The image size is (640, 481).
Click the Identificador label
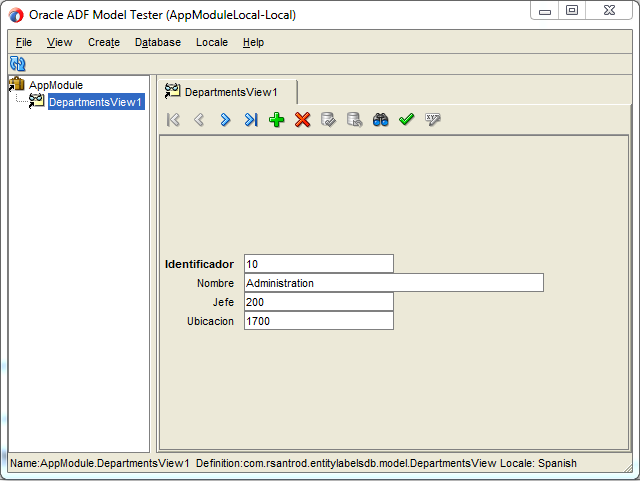(199, 264)
